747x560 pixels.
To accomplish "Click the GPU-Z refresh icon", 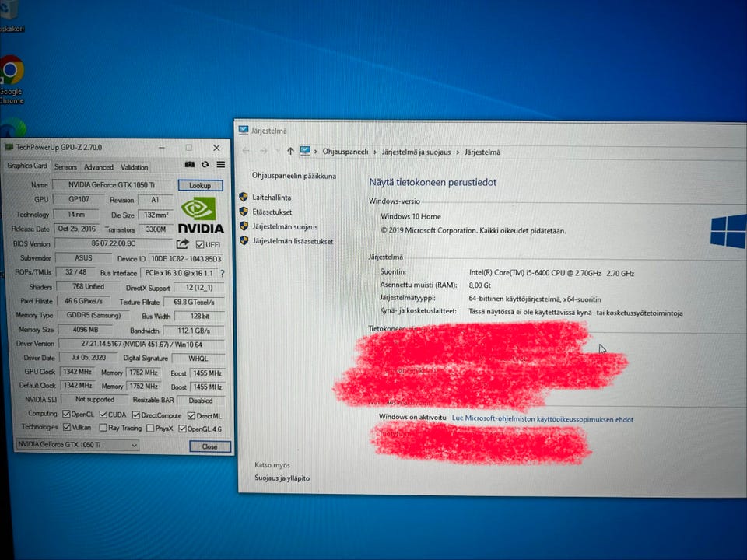I will [205, 164].
